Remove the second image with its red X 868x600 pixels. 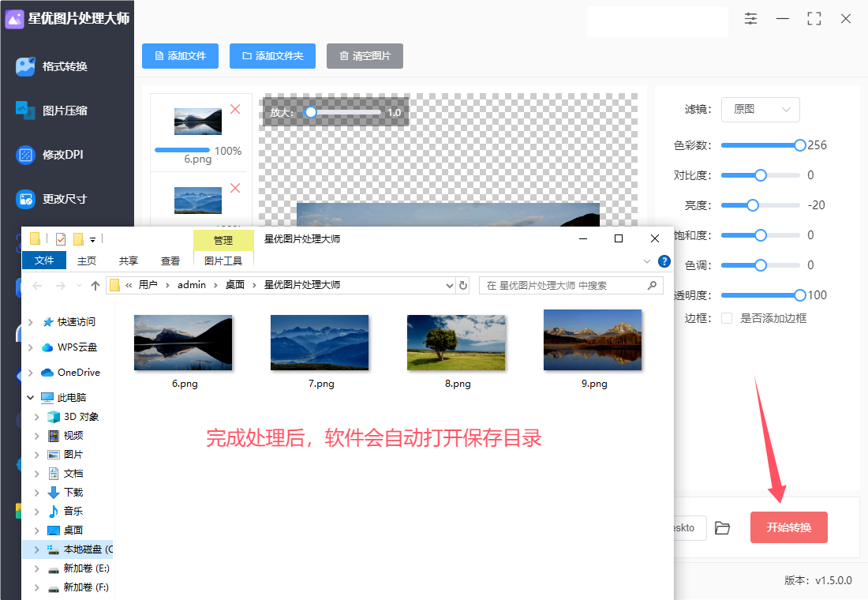[235, 189]
